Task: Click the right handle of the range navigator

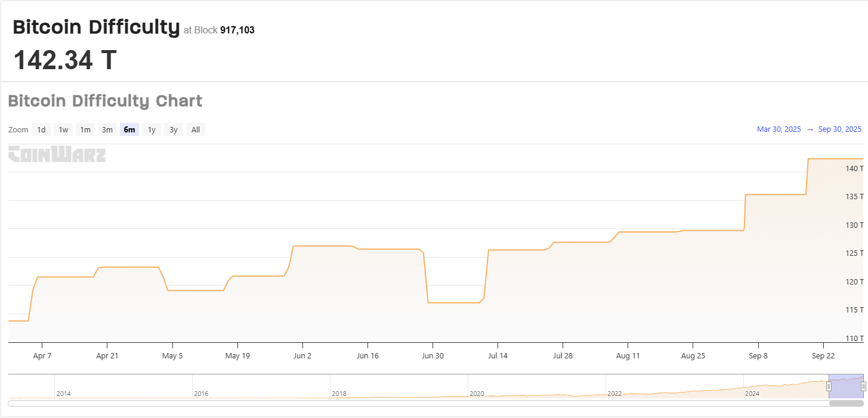Action: [864, 386]
